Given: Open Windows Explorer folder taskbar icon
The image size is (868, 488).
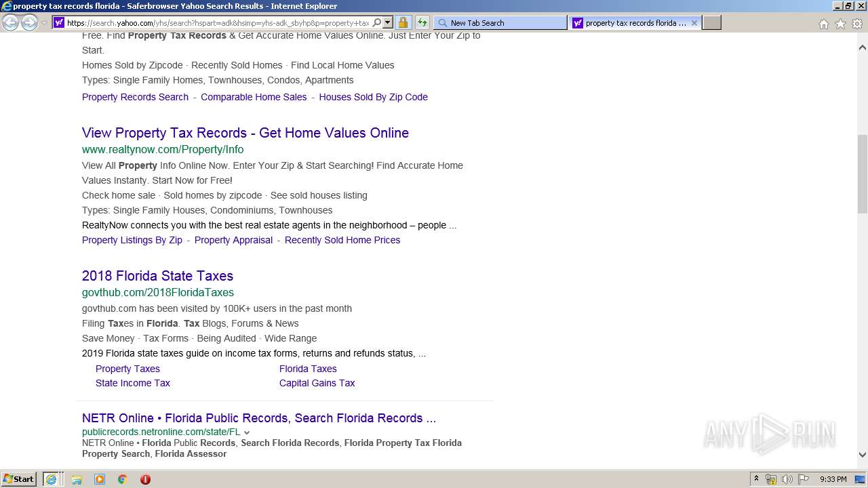Looking at the screenshot, I should click(x=77, y=479).
